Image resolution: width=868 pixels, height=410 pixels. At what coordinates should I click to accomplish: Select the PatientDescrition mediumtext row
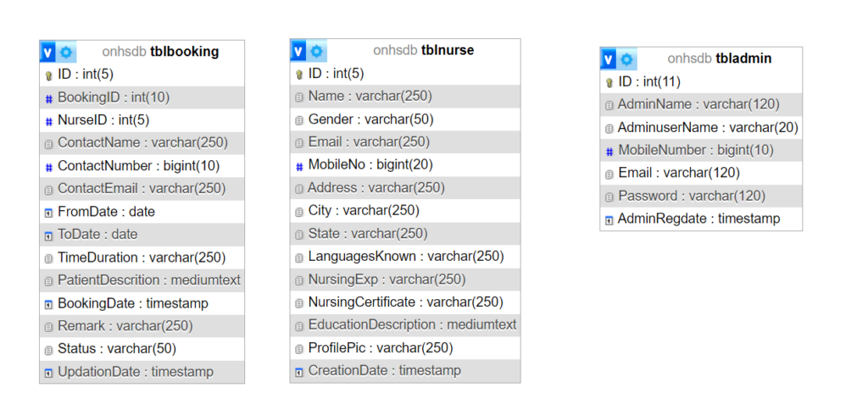click(x=142, y=280)
